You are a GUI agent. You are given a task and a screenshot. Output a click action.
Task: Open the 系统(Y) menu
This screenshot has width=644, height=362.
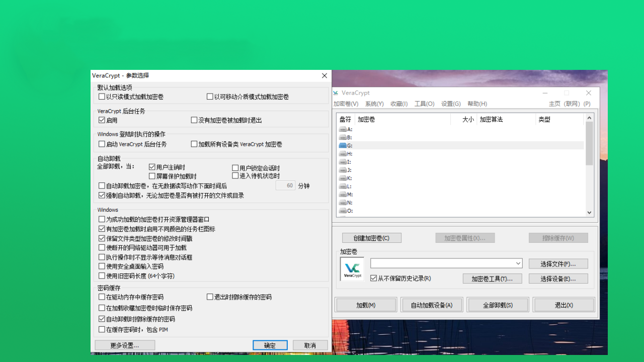pos(374,104)
